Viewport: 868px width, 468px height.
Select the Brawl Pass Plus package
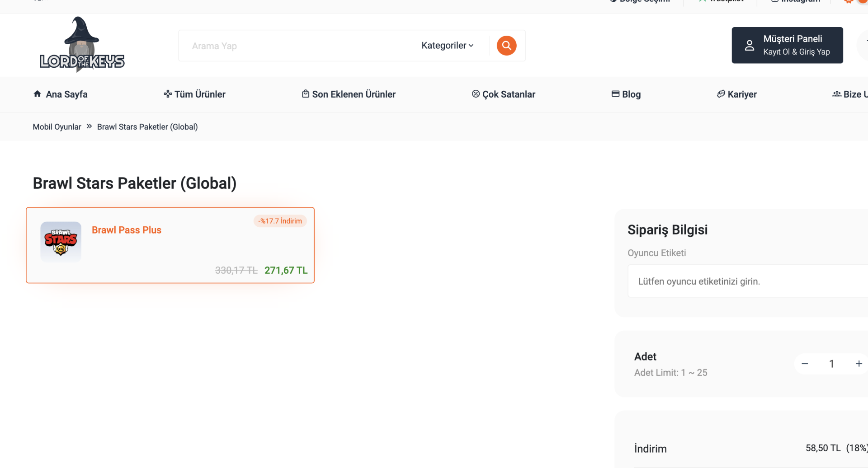point(127,230)
